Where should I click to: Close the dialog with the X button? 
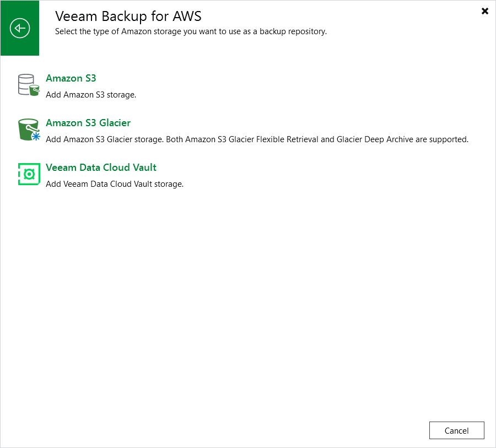tap(484, 11)
